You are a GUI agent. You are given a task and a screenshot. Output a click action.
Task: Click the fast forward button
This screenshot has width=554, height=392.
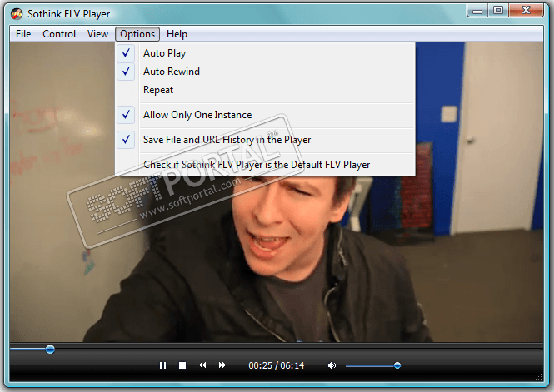pyautogui.click(x=222, y=365)
